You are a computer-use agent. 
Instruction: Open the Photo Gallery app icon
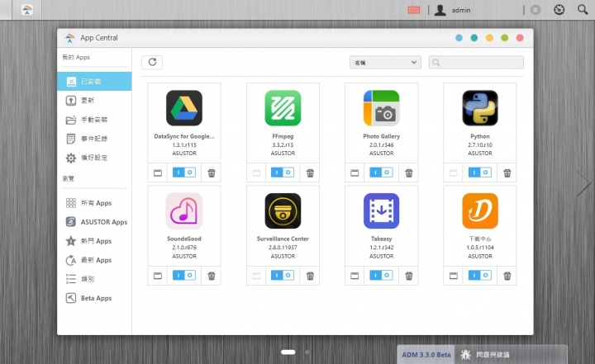tap(381, 108)
